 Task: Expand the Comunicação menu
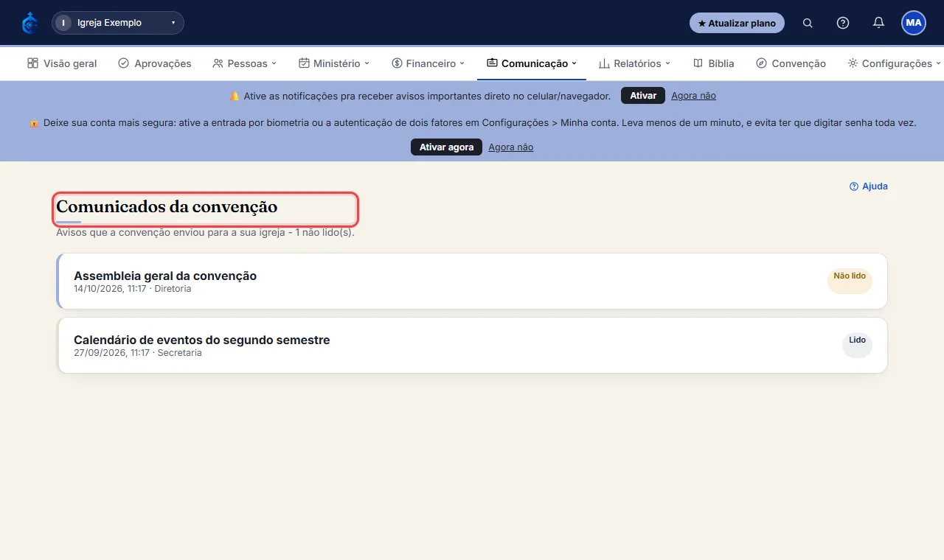click(532, 63)
